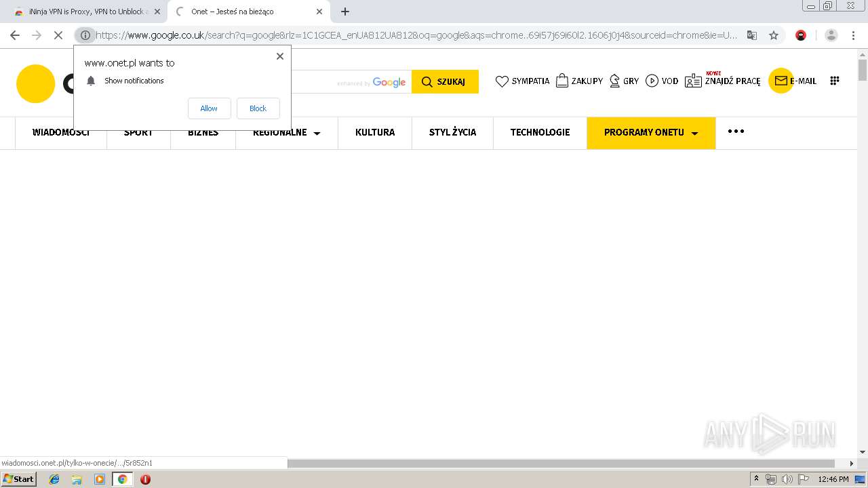Image resolution: width=868 pixels, height=488 pixels.
Task: Open the Chrome profile avatar
Action: [831, 35]
